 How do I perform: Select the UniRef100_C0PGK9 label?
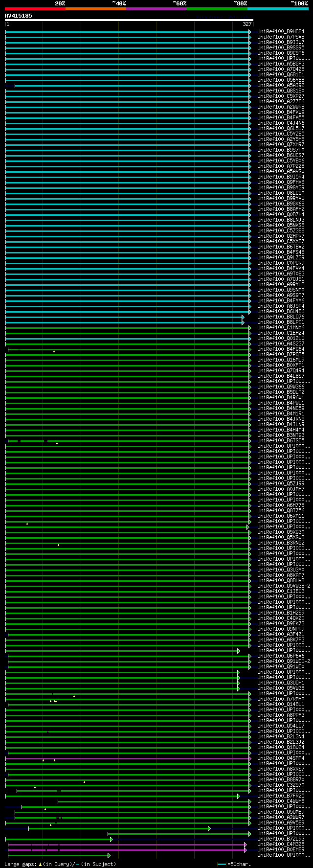pyautogui.click(x=281, y=263)
